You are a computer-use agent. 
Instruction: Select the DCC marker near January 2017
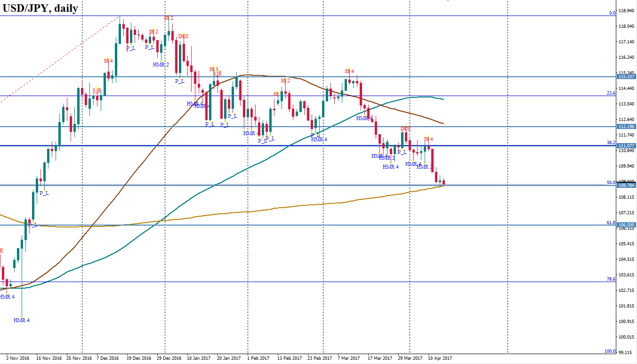pyautogui.click(x=184, y=37)
